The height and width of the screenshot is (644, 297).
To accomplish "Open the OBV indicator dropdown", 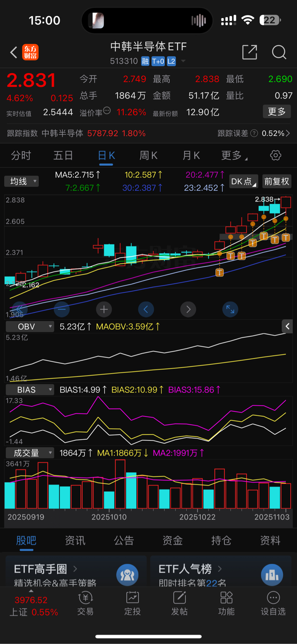I will 30,327.
